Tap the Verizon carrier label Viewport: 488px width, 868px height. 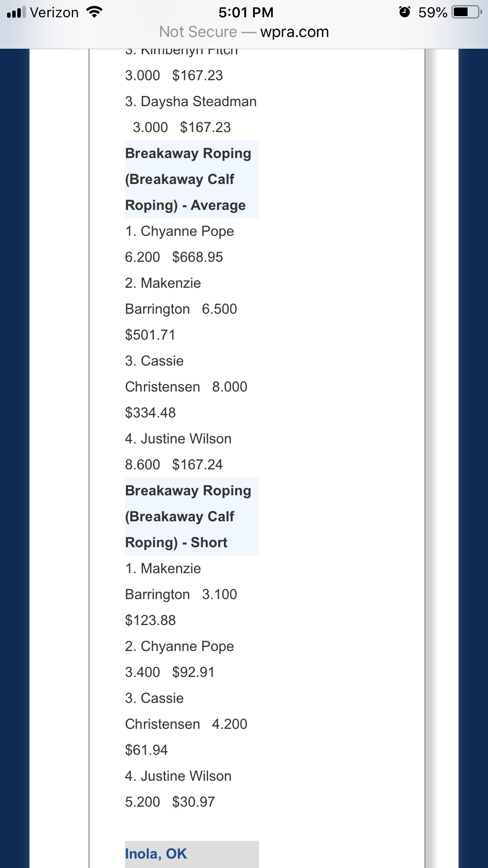(x=54, y=13)
